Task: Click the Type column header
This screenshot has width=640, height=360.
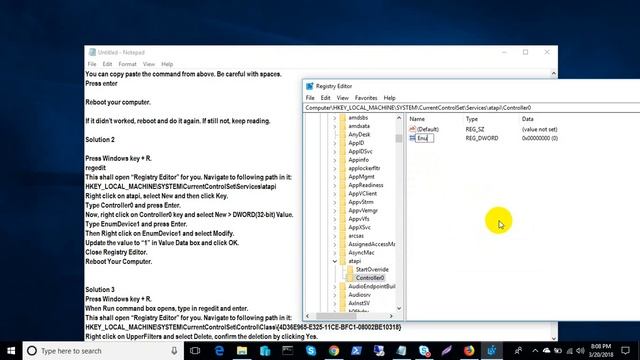Action: click(x=472, y=119)
